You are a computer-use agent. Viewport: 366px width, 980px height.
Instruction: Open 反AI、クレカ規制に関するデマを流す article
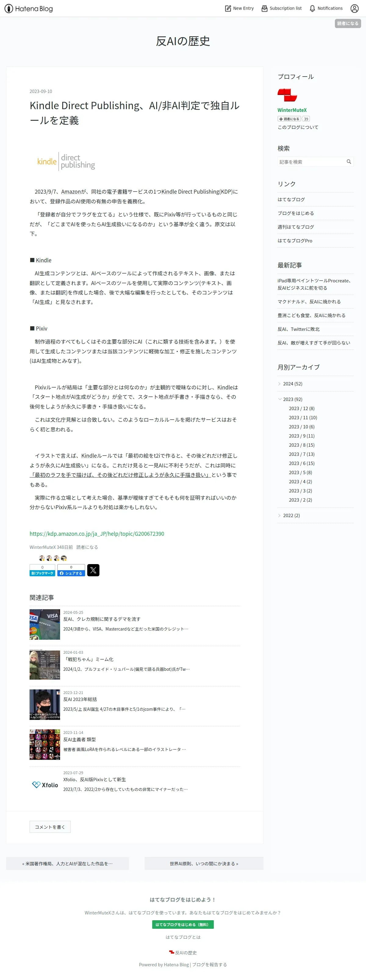point(102,619)
